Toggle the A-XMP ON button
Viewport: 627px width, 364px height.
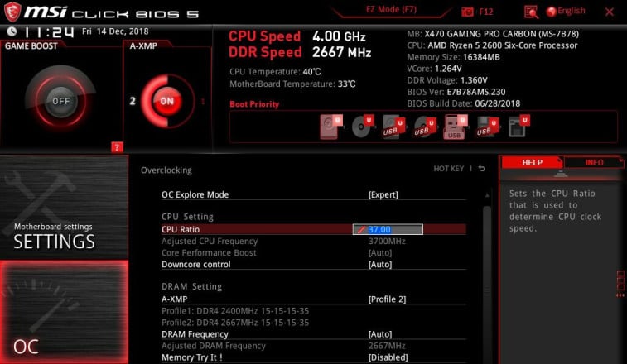166,101
